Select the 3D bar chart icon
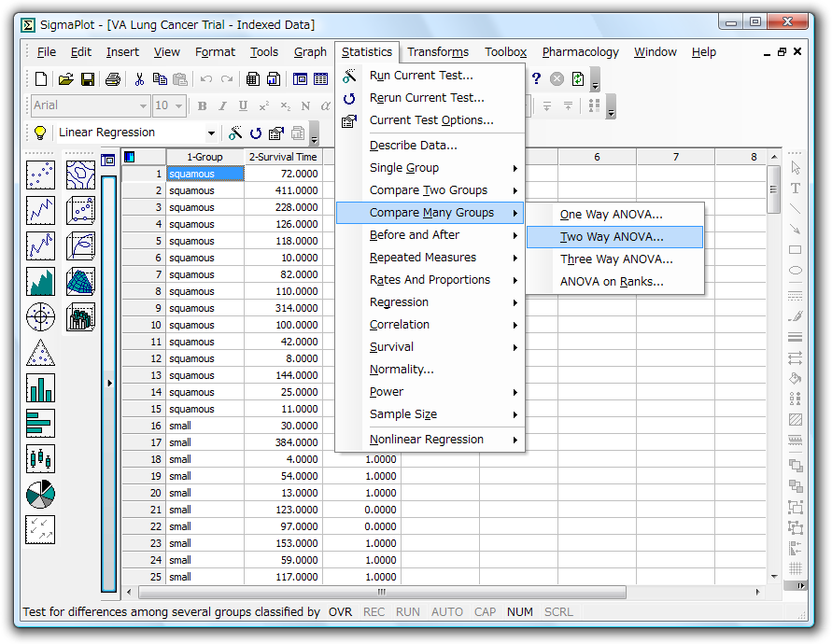Screen dimensions: 832x644 click(80, 316)
